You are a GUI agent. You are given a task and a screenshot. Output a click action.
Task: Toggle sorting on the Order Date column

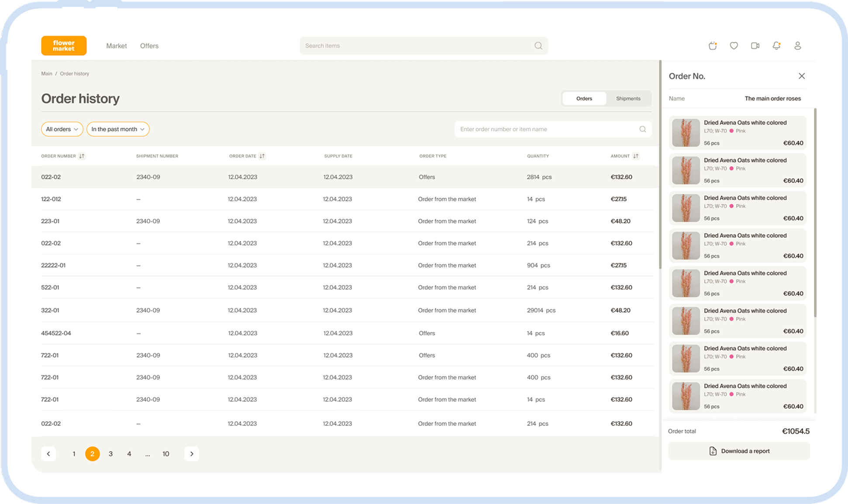[x=262, y=156]
